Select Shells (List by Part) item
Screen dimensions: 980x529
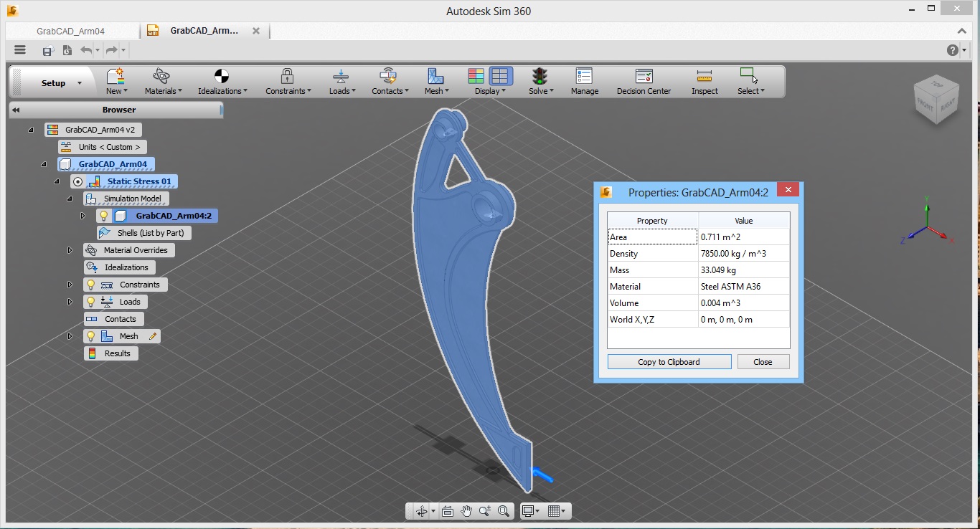(x=144, y=233)
